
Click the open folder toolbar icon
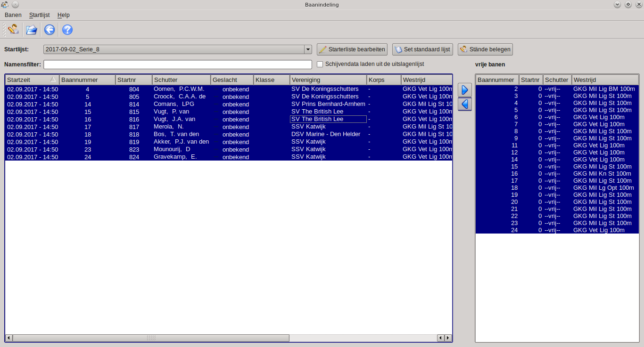click(31, 30)
